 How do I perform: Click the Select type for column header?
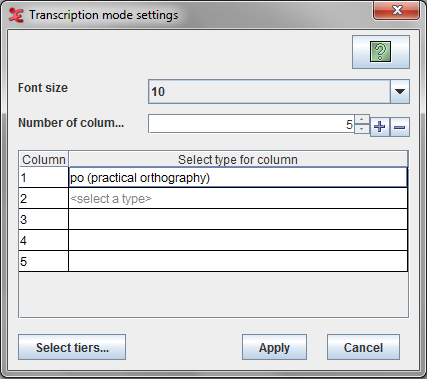tap(238, 160)
